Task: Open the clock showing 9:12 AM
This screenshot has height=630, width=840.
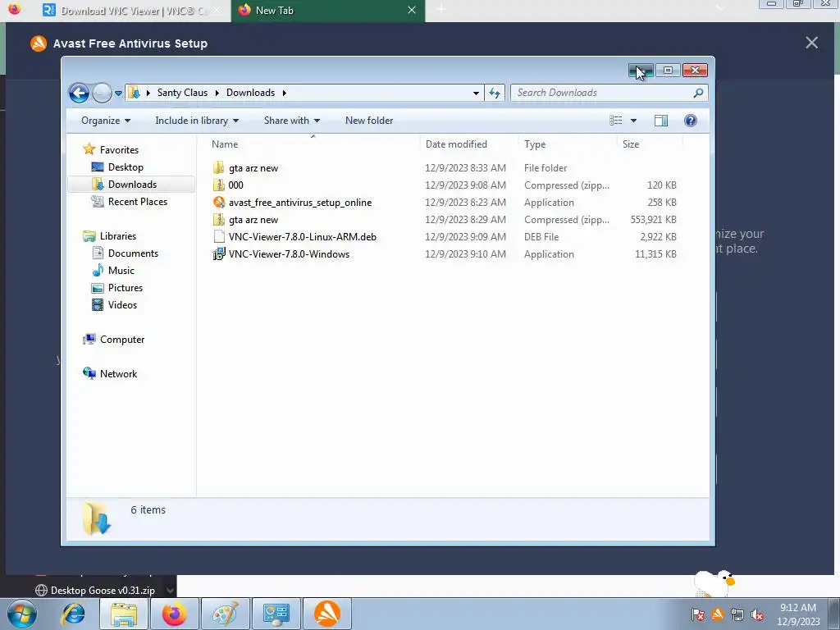Action: tap(798, 614)
